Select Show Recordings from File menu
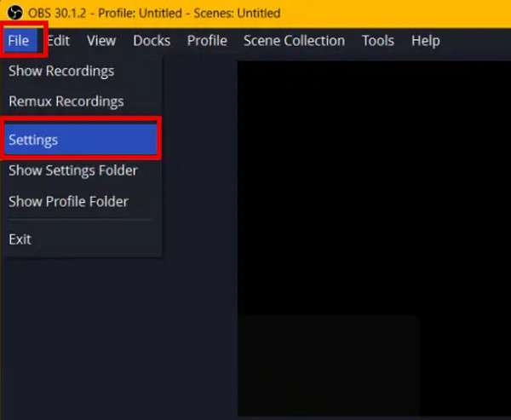This screenshot has width=511, height=420. [81, 71]
